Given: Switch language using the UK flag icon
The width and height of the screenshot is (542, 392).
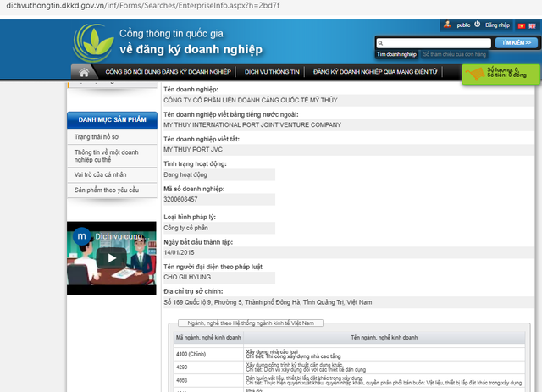Looking at the screenshot, I should tap(531, 25).
